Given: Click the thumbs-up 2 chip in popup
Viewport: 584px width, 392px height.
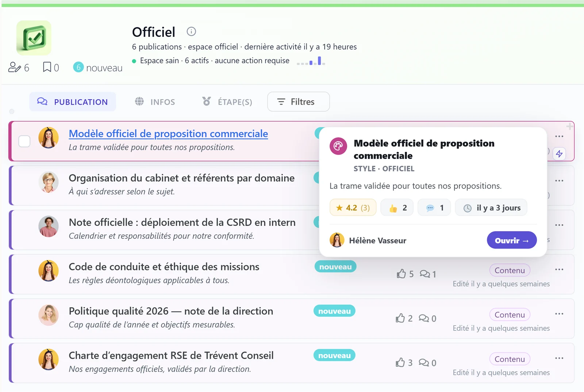Looking at the screenshot, I should [397, 208].
